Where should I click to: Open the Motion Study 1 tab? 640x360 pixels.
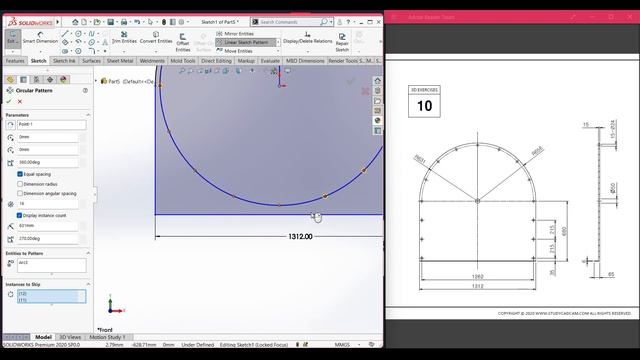click(x=107, y=337)
